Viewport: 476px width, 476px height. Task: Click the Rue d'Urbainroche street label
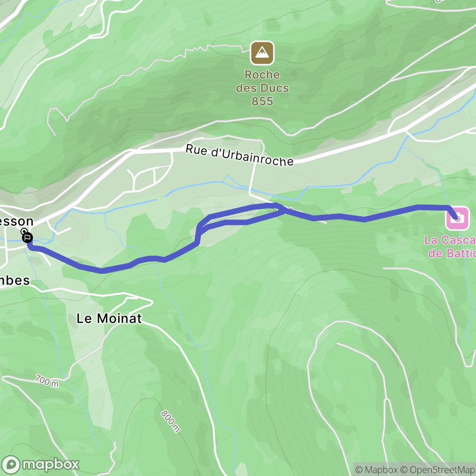coord(239,155)
